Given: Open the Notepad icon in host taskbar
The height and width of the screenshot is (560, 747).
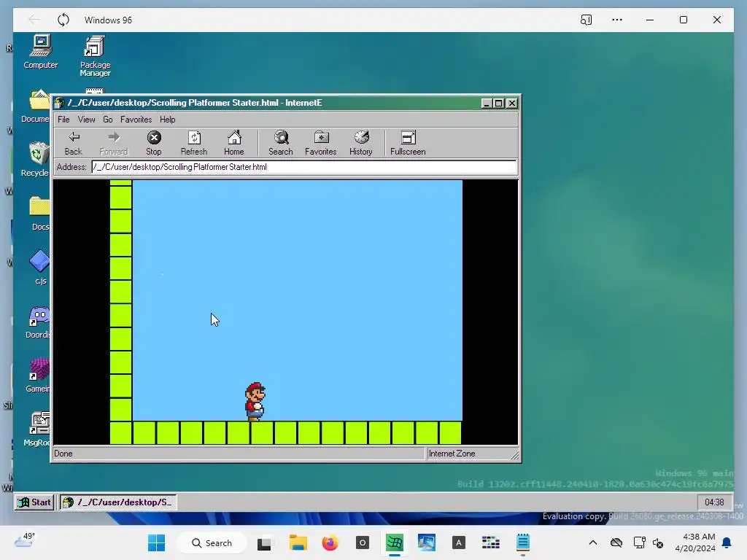Looking at the screenshot, I should pyautogui.click(x=522, y=542).
